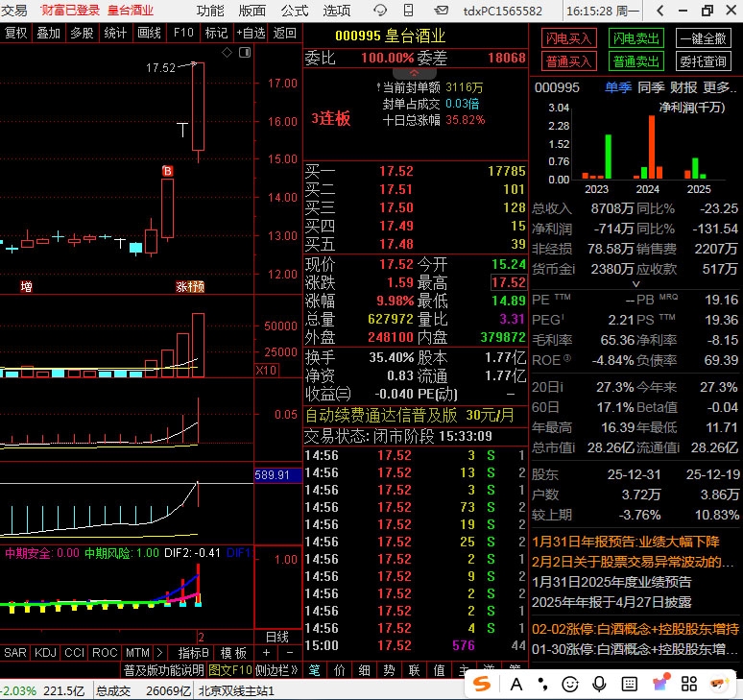Switch to the 价 price tab

[x=340, y=670]
